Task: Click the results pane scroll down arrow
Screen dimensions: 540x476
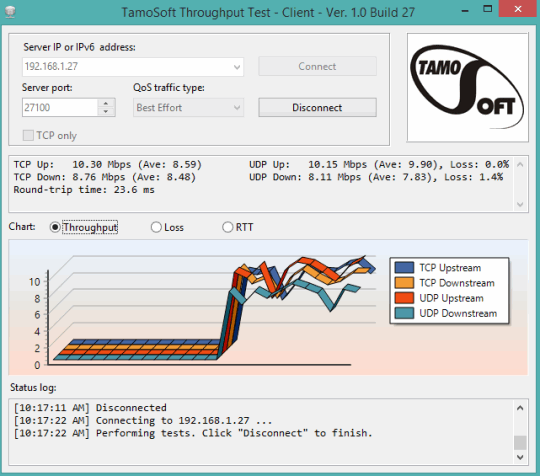Action: (520, 205)
